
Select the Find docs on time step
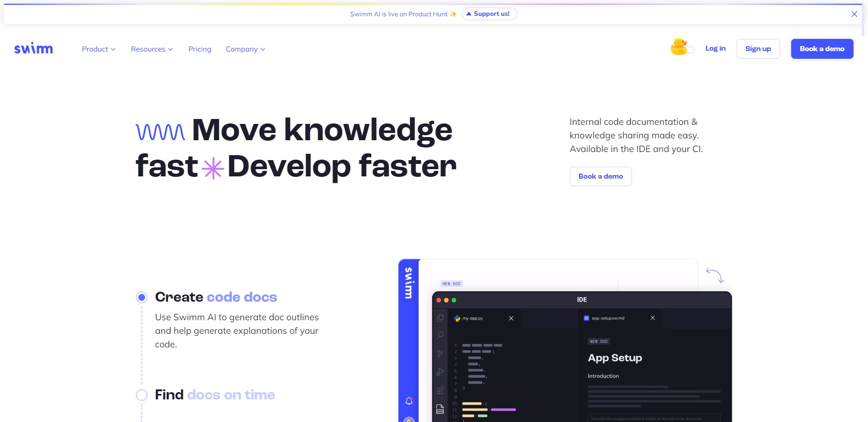coord(142,394)
